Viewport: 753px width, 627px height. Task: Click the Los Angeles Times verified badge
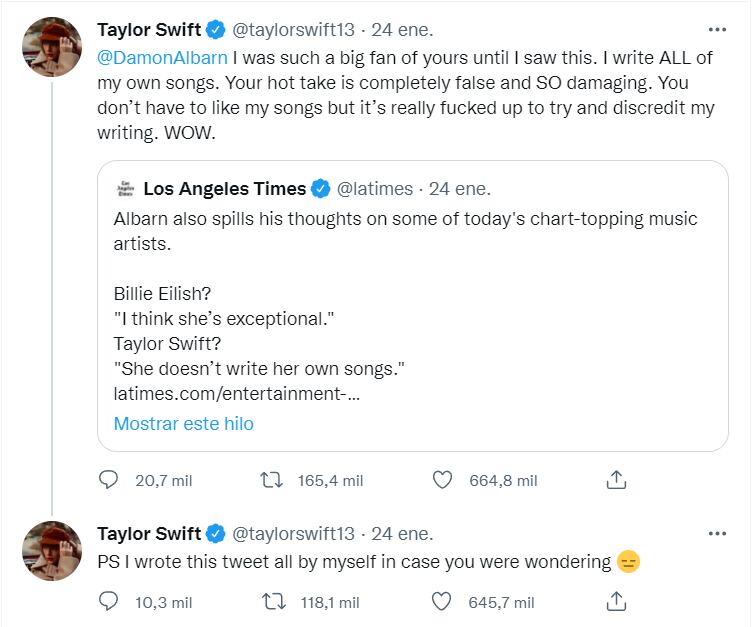(321, 189)
